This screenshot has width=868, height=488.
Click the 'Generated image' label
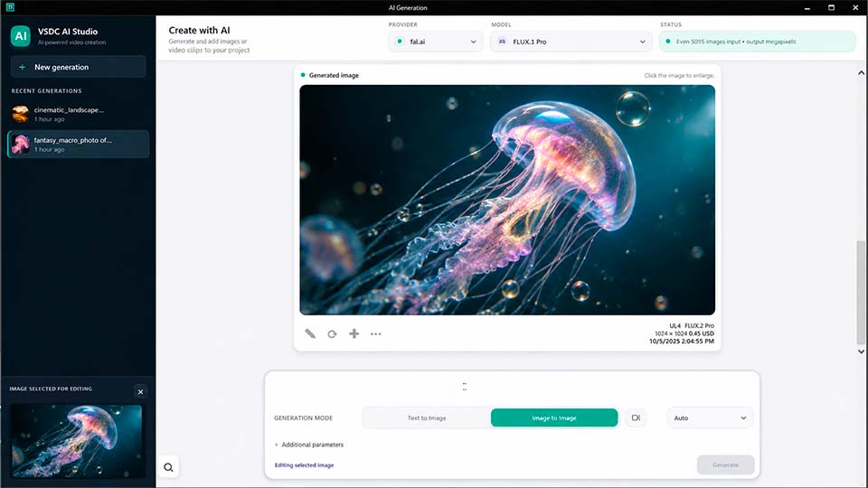click(334, 75)
